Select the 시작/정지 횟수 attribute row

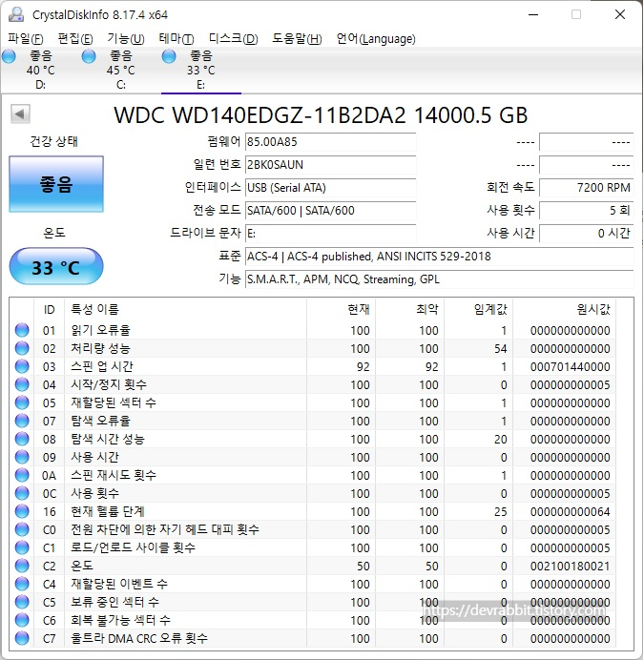(313, 384)
